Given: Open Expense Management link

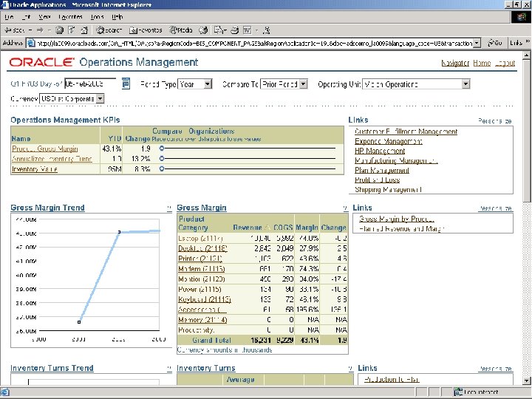Looking at the screenshot, I should point(389,141).
